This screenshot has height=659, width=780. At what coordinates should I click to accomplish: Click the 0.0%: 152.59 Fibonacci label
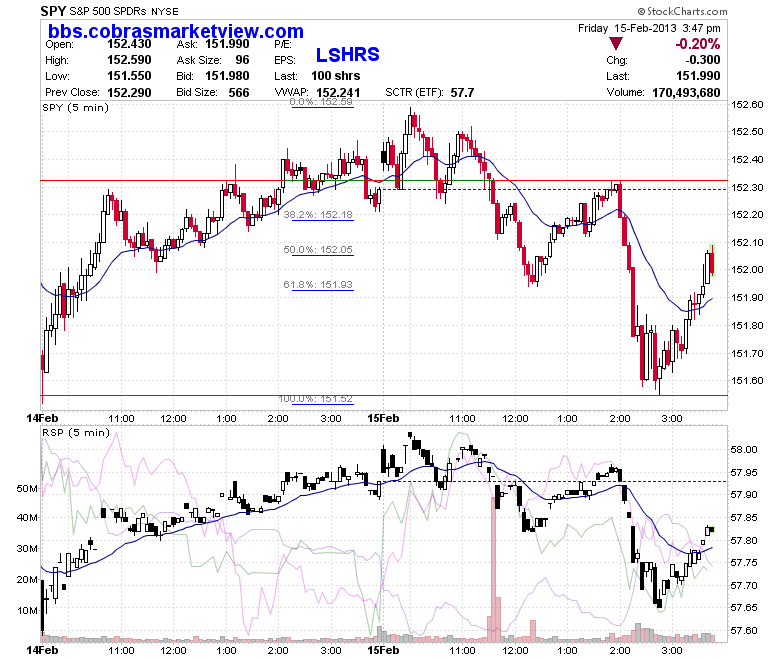321,102
